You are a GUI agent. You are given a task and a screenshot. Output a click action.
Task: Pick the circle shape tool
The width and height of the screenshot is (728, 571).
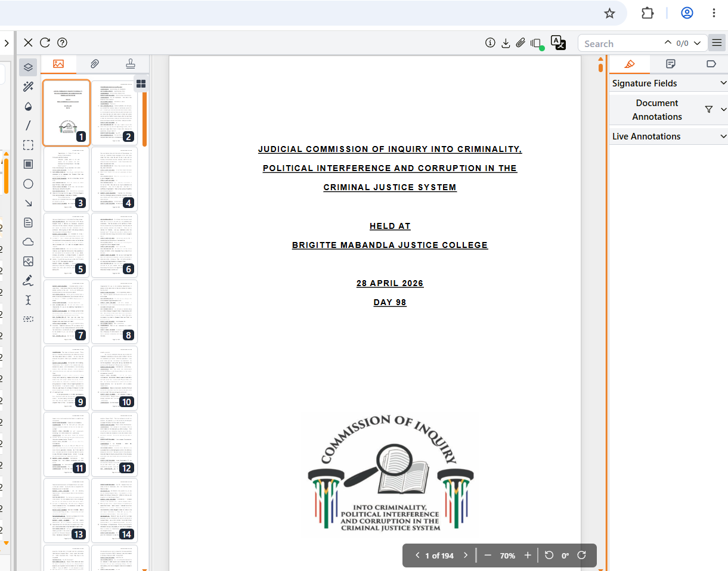click(x=28, y=184)
